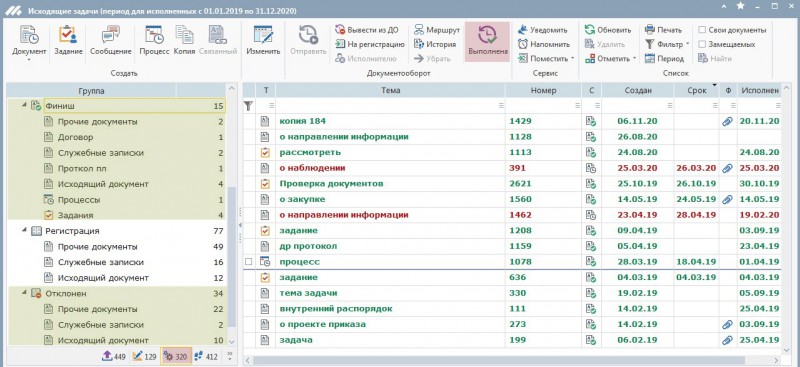Open the Отметить dropdown
Viewport: 800px width, 367px height.
(634, 59)
